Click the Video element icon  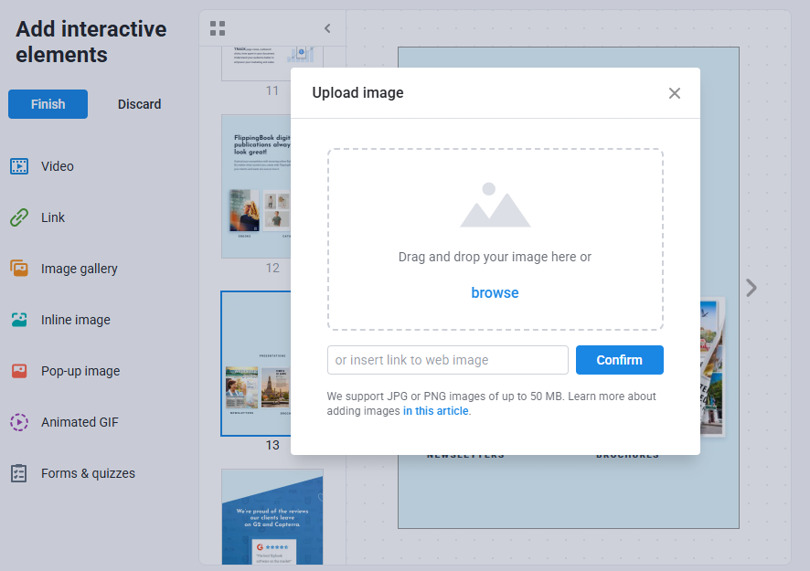coord(19,166)
